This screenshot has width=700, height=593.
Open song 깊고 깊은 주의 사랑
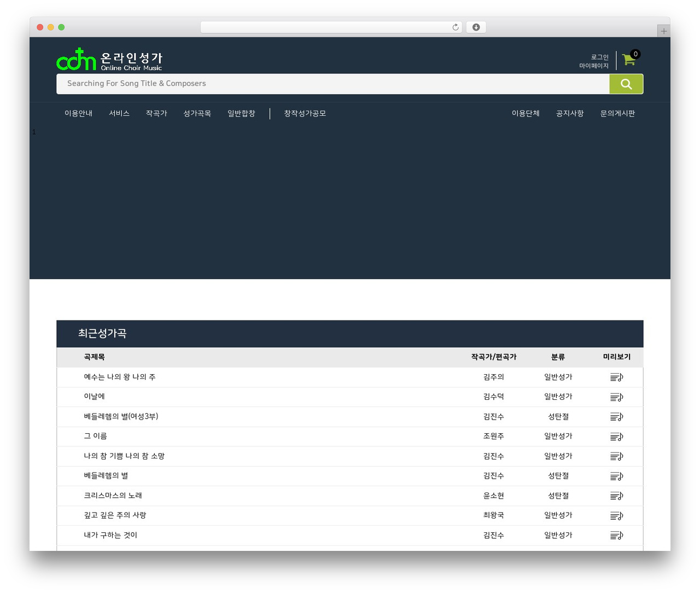pos(115,515)
